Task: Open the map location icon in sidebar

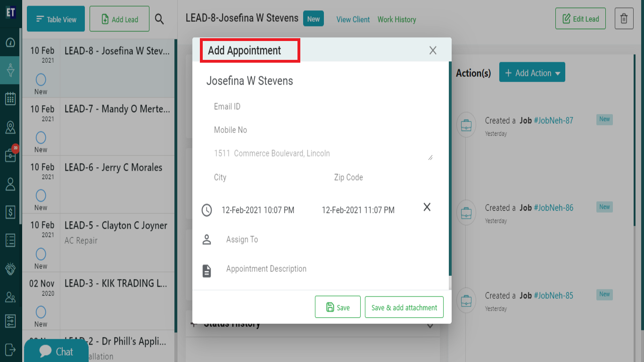Action: pos(10,127)
